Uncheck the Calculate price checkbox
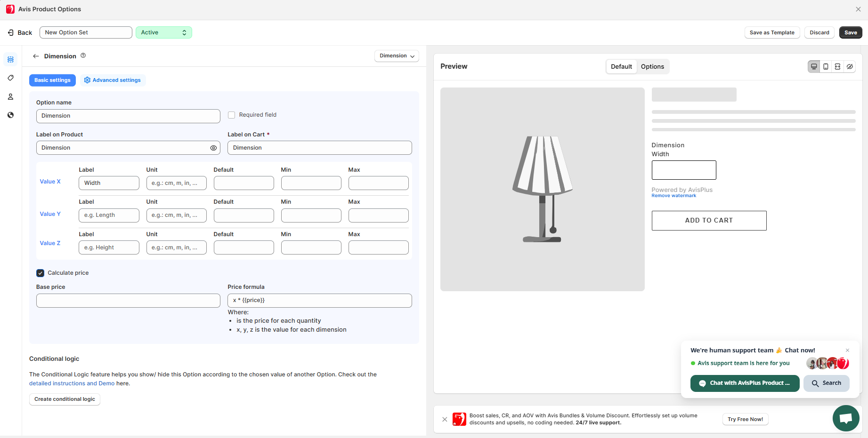This screenshot has width=868, height=438. [x=41, y=273]
